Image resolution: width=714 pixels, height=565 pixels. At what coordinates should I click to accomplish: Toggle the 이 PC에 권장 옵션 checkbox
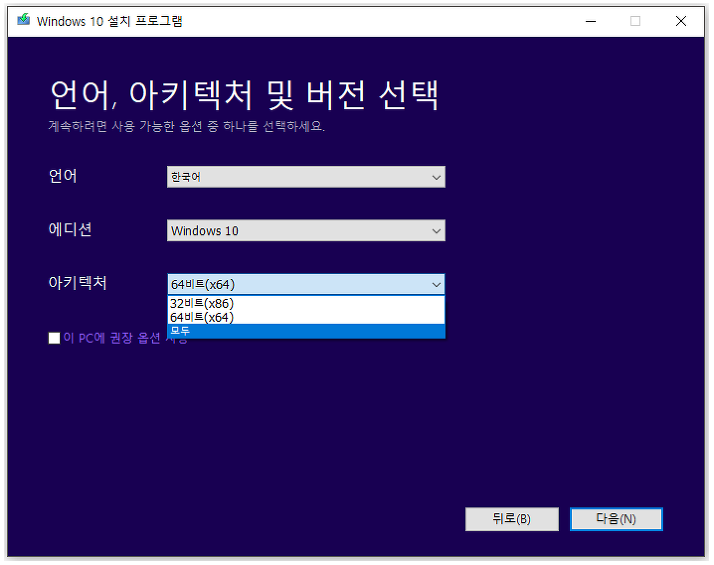point(54,338)
